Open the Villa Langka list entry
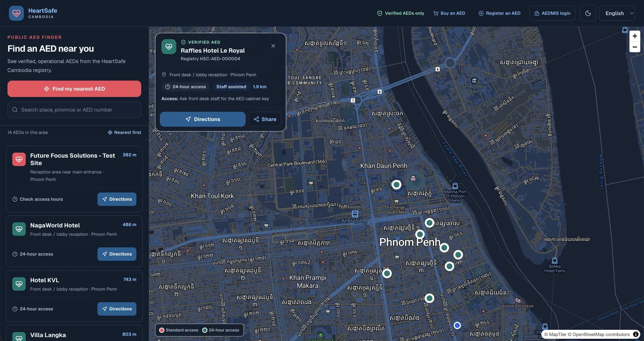The image size is (644, 341). (74, 334)
